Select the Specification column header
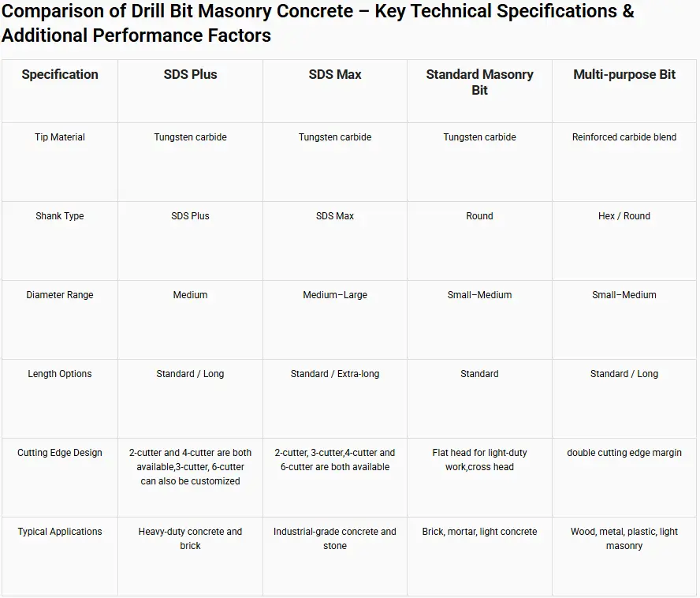Screen dimensions: 700x598 (x=60, y=74)
